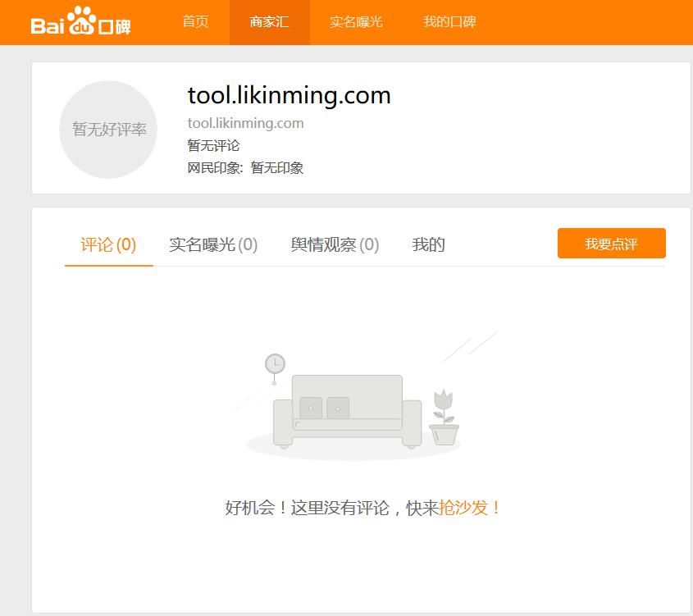Go to 首页 in top navigation
Image resolution: width=693 pixels, height=616 pixels.
click(195, 22)
